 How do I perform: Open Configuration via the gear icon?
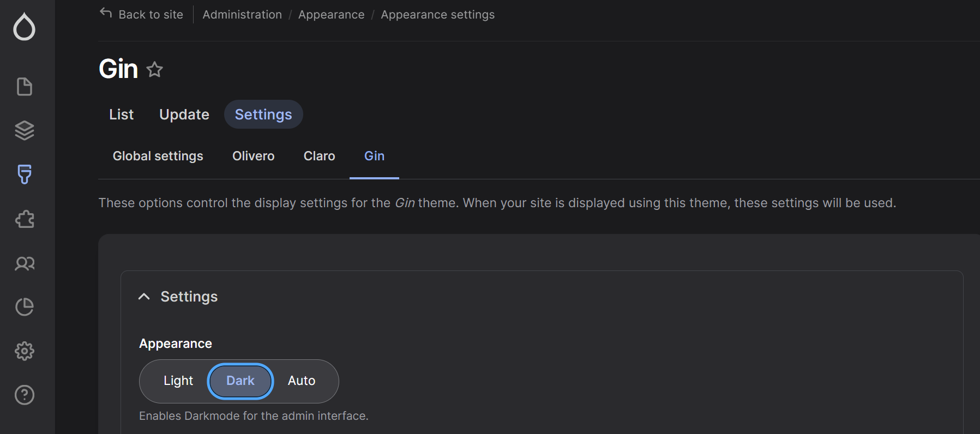(x=25, y=351)
